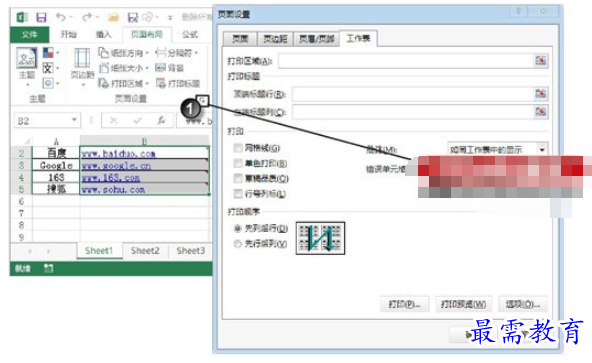
Task: Click the theme Fonts 文 icon
Action: click(48, 68)
